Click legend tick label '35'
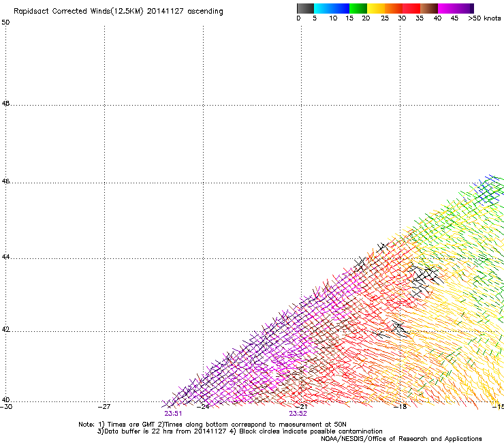The image size is (504, 443). [420, 18]
